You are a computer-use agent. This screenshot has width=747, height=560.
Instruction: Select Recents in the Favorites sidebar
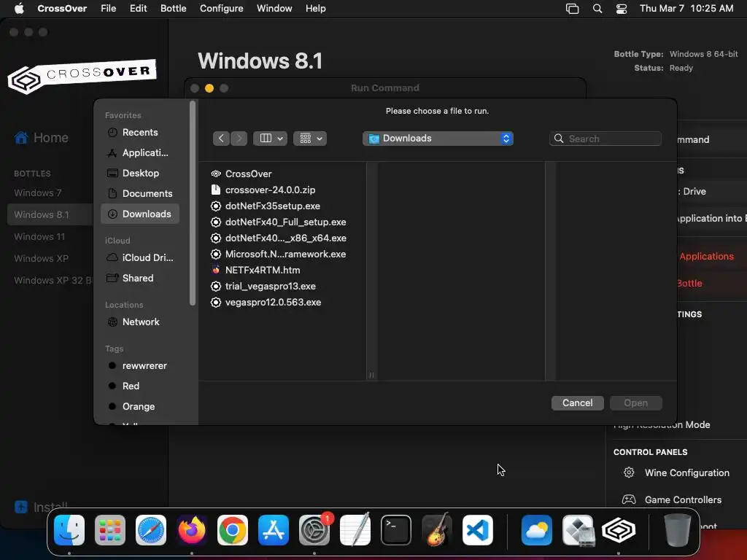click(140, 133)
